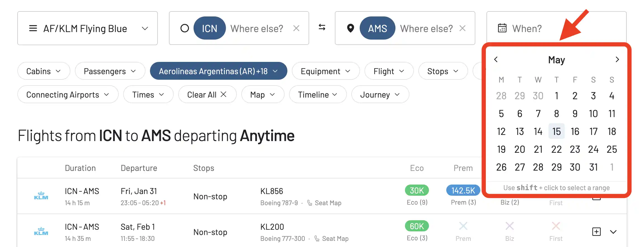Clear the origin field with its X
Screen dimensions: 644x247
tap(296, 28)
